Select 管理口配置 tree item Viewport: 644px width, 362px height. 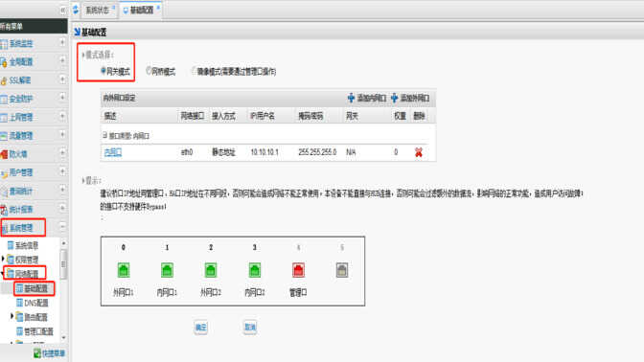pos(38,331)
